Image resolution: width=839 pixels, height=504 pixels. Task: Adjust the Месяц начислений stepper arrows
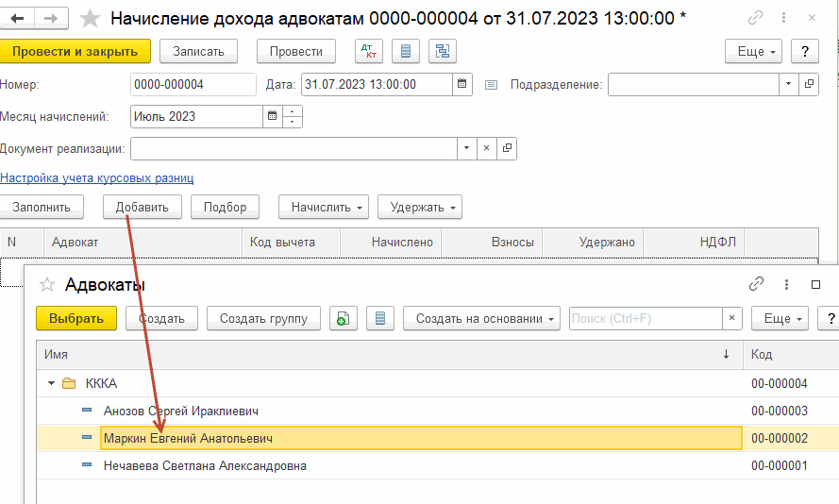[294, 117]
